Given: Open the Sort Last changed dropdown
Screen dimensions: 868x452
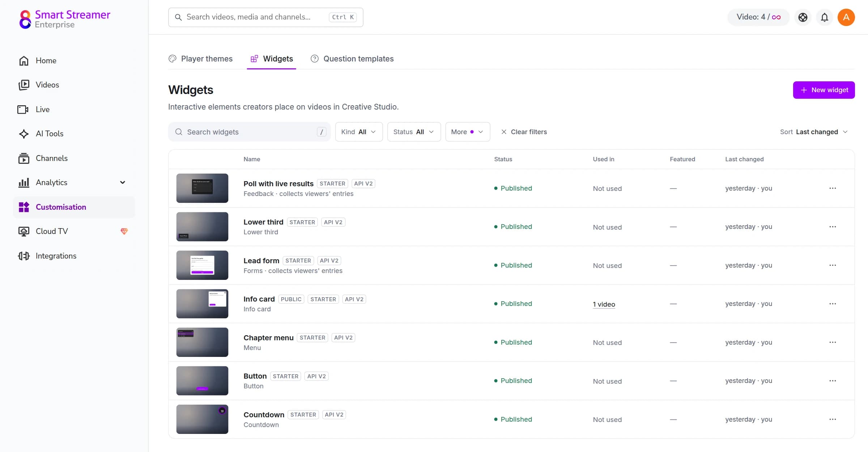Looking at the screenshot, I should click(x=814, y=132).
